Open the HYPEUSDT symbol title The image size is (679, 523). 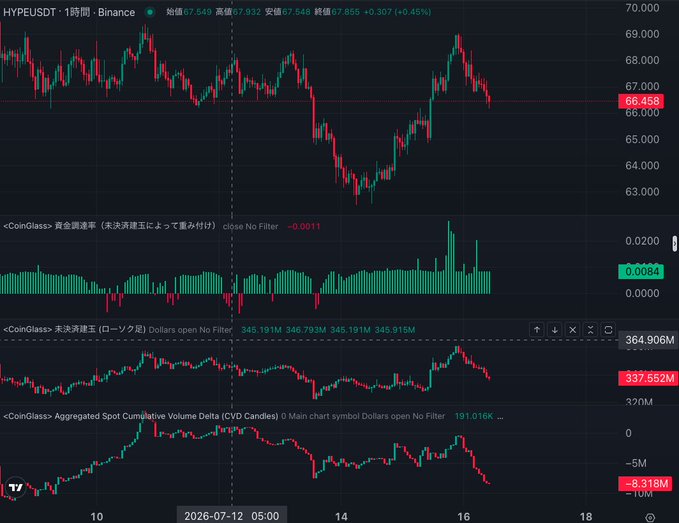point(69,12)
